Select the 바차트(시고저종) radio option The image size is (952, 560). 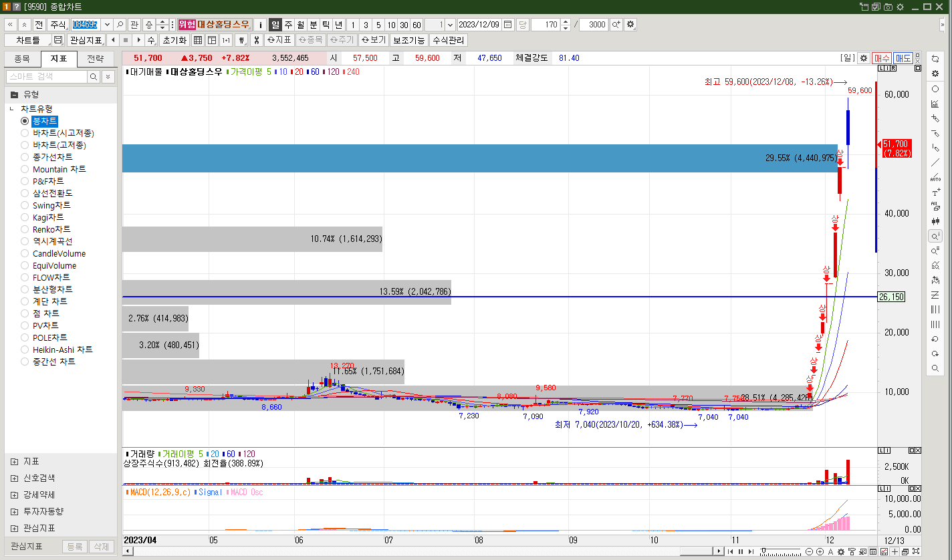tap(25, 133)
